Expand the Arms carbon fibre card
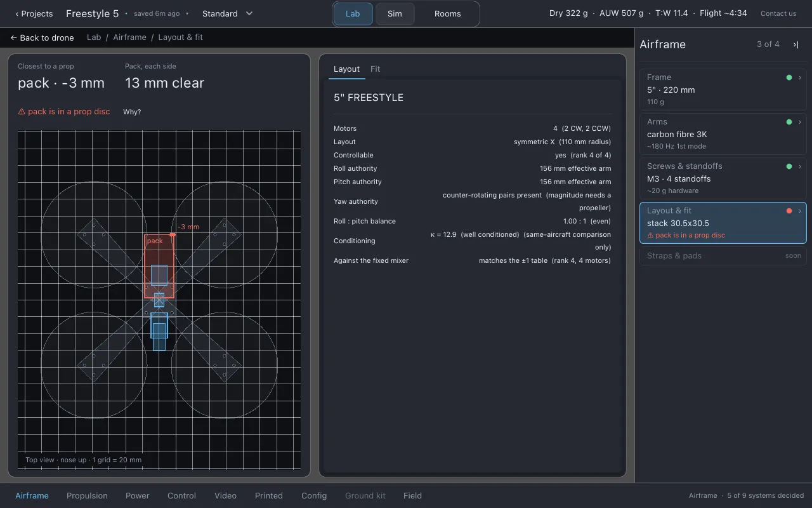Viewport: 812px width, 508px height. (x=723, y=134)
